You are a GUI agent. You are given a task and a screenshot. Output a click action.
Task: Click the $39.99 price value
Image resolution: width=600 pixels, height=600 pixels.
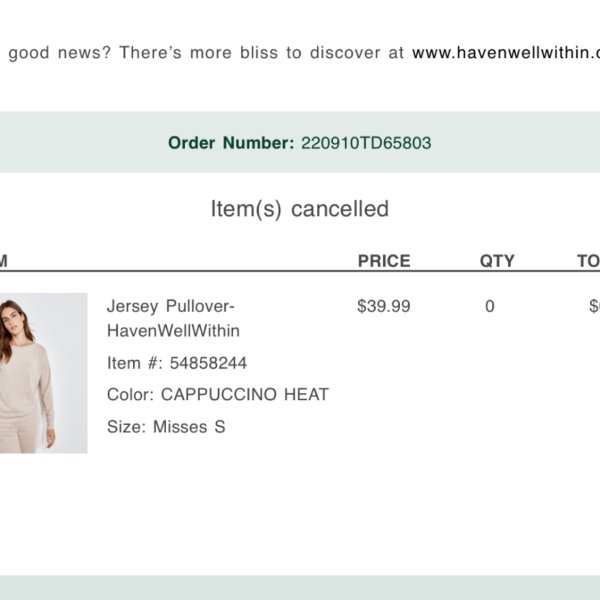(x=384, y=306)
